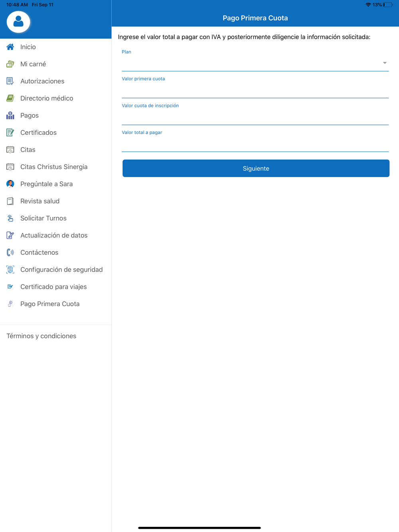Open Términos y condiciones link
This screenshot has height=532, width=399.
tap(41, 336)
